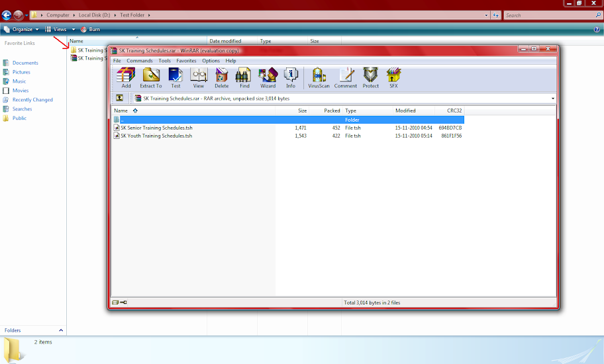604x364 pixels.
Task: Click the Test archive icon
Action: point(176,77)
